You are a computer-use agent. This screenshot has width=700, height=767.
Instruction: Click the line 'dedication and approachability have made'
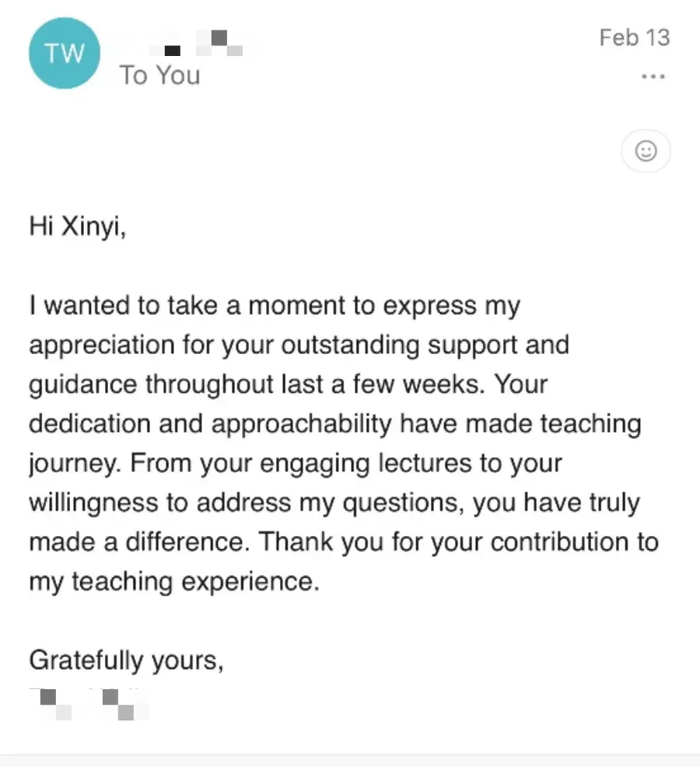coord(335,424)
